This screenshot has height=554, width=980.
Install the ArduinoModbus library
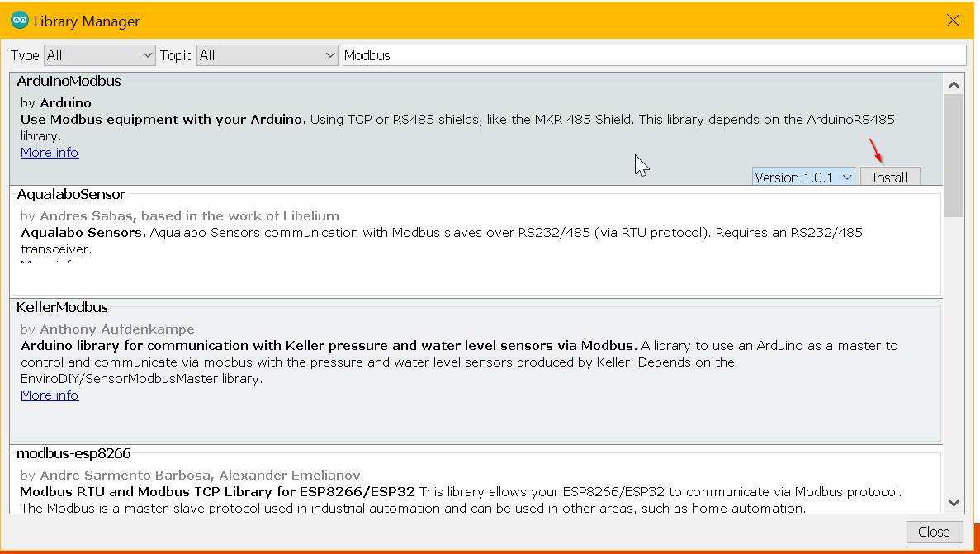point(889,177)
